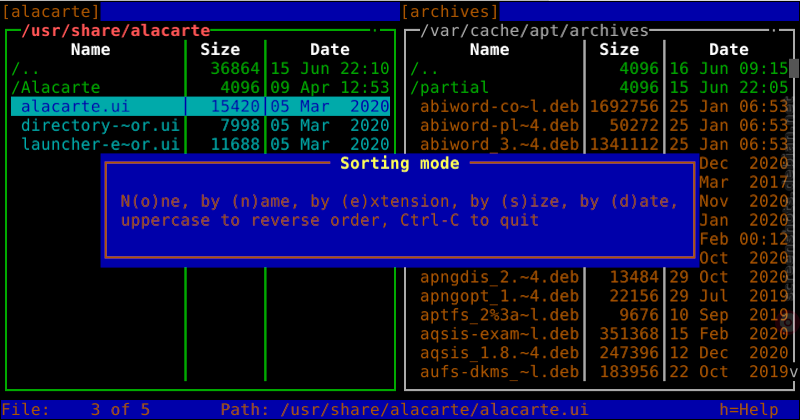Select the apngopt_1.~4.deb file
This screenshot has width=800, height=420.
499,295
